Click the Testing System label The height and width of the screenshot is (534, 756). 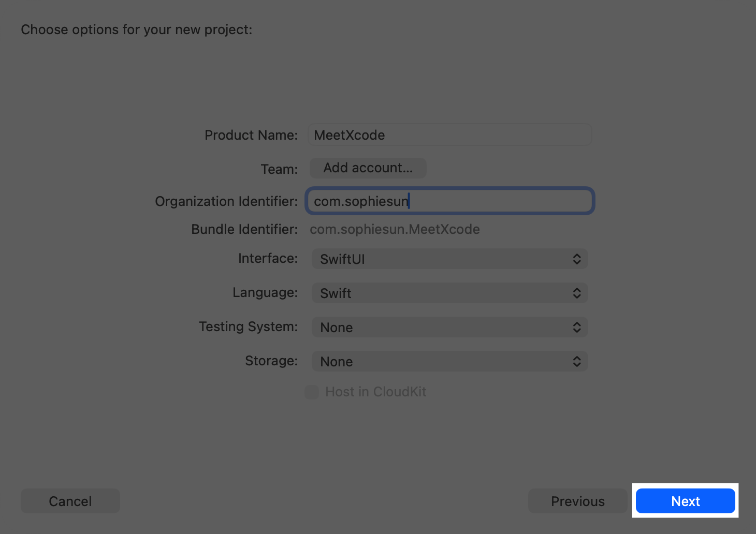pyautogui.click(x=249, y=327)
